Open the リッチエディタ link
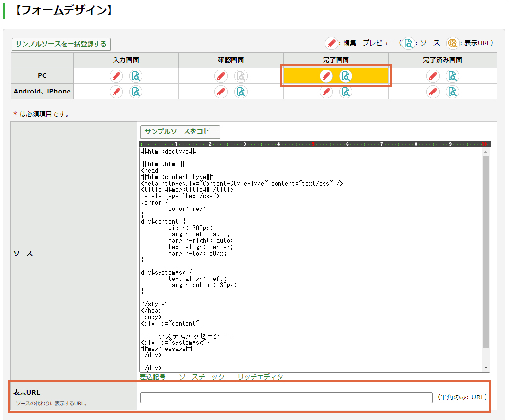Image resolution: width=509 pixels, height=420 pixels. point(260,377)
